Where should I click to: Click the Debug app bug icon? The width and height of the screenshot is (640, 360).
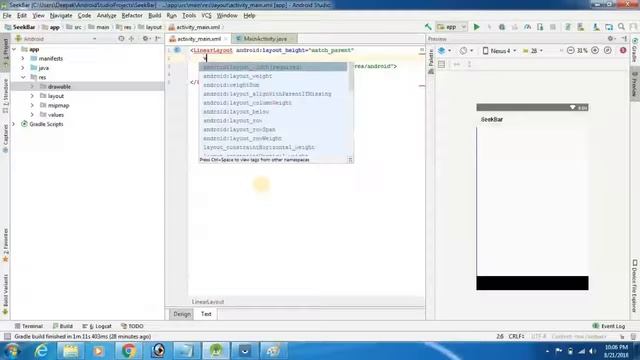(502, 27)
